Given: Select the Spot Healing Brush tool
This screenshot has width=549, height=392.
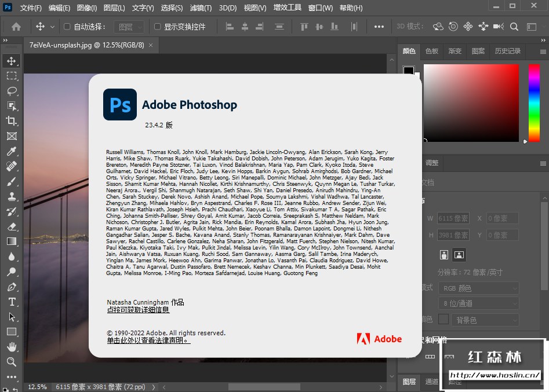Looking at the screenshot, I should pos(12,166).
